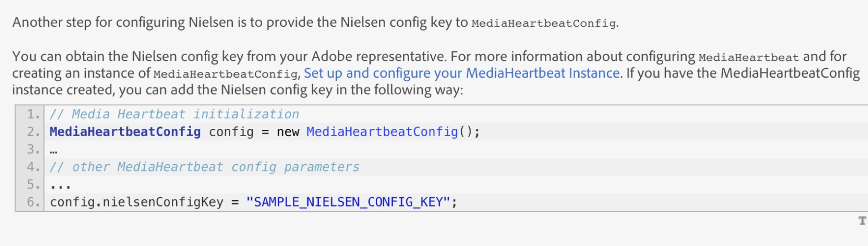
Task: Click line number 1 in the code gutter
Action: pyautogui.click(x=33, y=114)
